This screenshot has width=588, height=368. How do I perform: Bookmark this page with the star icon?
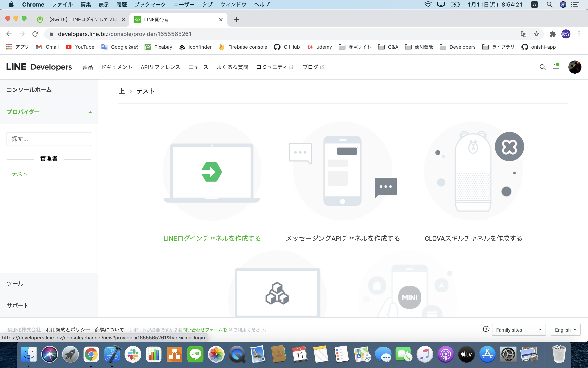pyautogui.click(x=537, y=34)
